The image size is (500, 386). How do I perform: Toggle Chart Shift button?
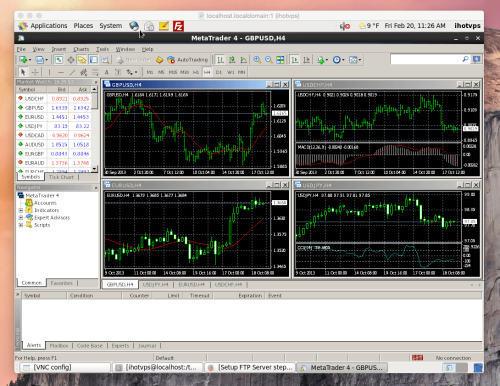pyautogui.click(x=306, y=60)
